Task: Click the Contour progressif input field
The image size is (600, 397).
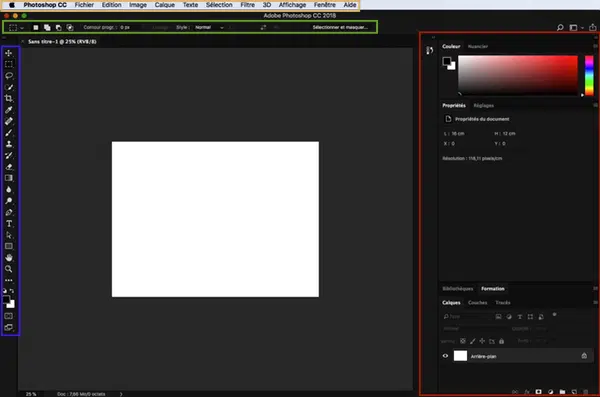Action: pos(130,28)
